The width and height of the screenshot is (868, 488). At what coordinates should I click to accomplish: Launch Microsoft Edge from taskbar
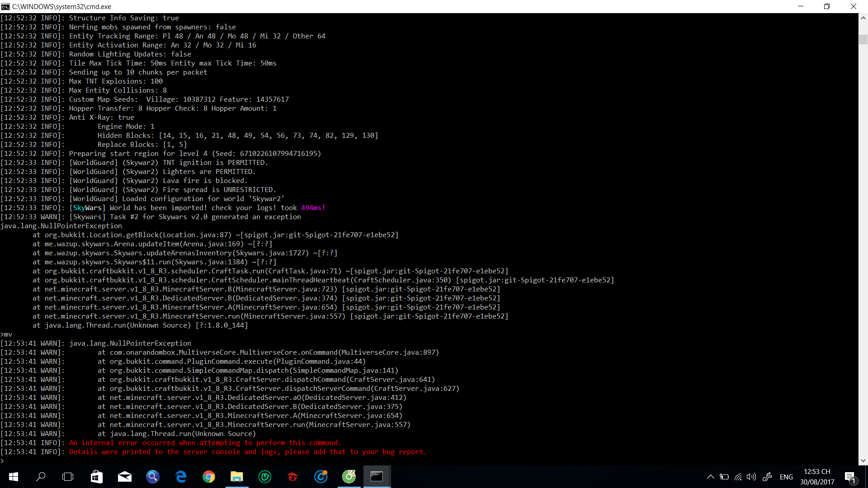pyautogui.click(x=181, y=477)
